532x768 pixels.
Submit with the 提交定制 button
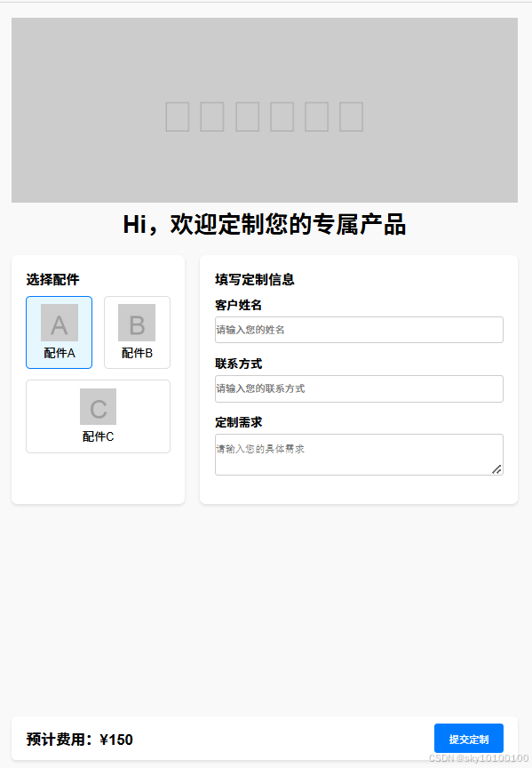tap(468, 738)
